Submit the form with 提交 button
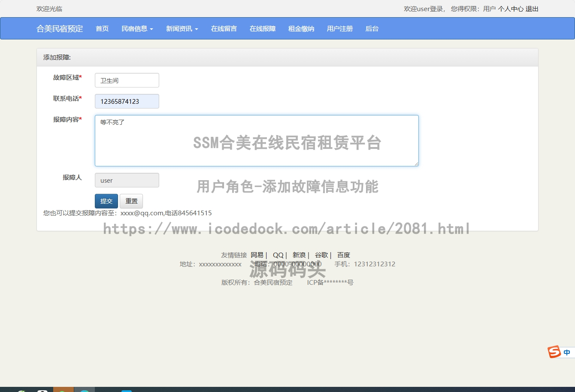 106,201
